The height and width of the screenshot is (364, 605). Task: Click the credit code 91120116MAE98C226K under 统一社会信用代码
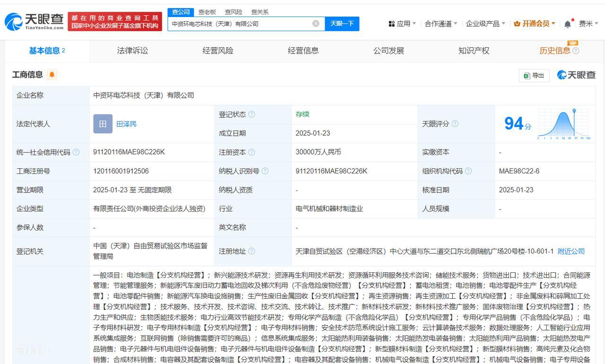tap(129, 152)
